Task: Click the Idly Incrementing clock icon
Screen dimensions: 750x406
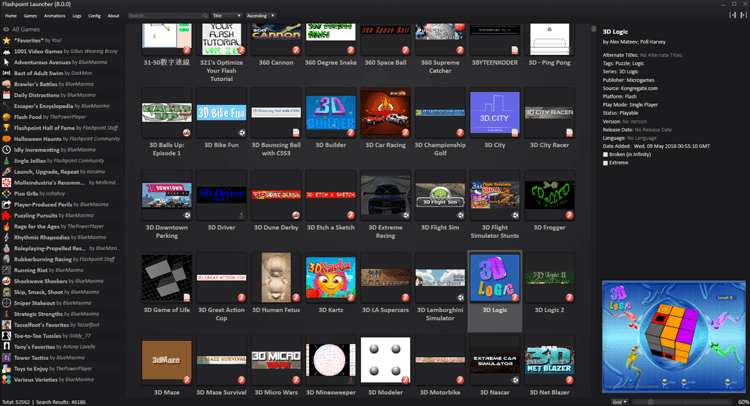Action: [6, 150]
